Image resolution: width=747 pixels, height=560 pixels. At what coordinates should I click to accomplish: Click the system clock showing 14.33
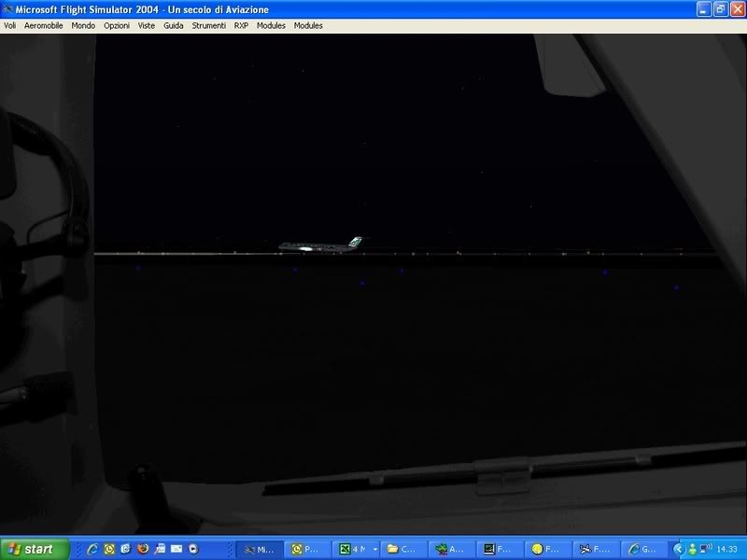coord(727,549)
